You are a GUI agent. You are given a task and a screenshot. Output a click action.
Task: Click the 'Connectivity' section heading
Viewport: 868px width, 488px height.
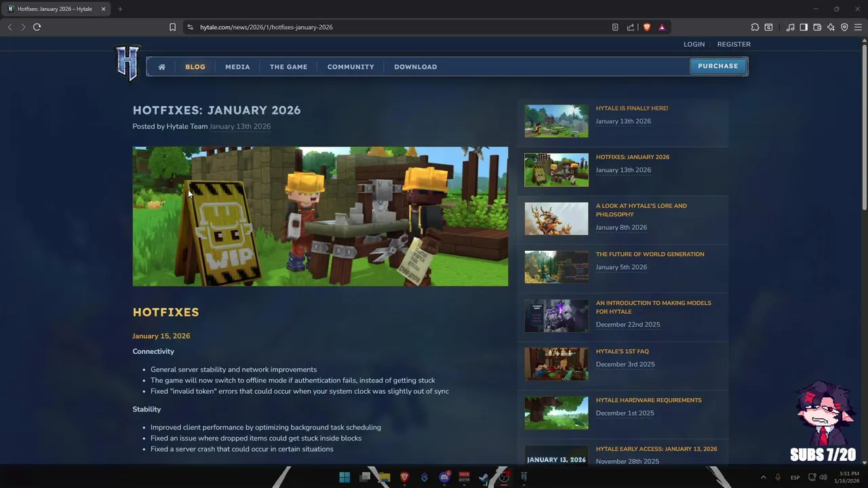coord(153,351)
